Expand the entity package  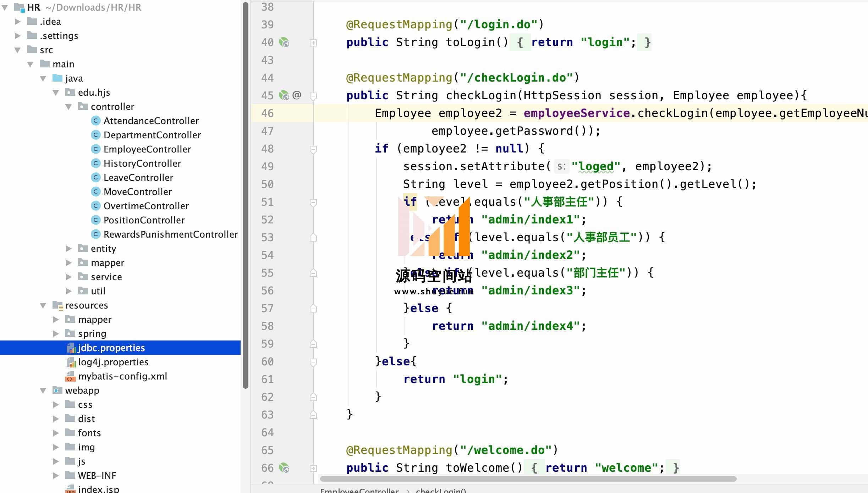tap(68, 249)
